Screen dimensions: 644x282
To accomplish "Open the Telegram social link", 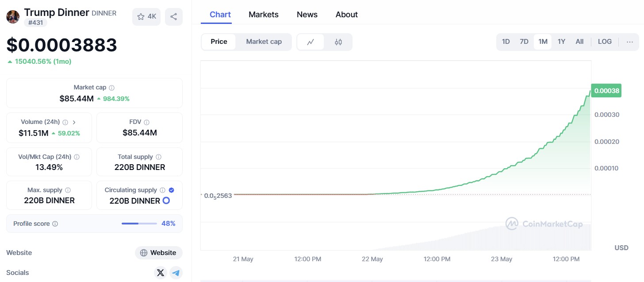I will 176,273.
